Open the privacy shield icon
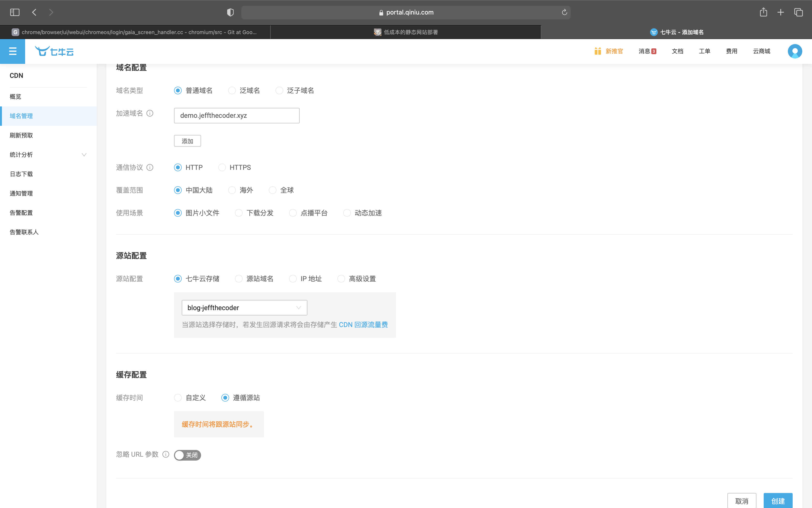 pyautogui.click(x=230, y=12)
